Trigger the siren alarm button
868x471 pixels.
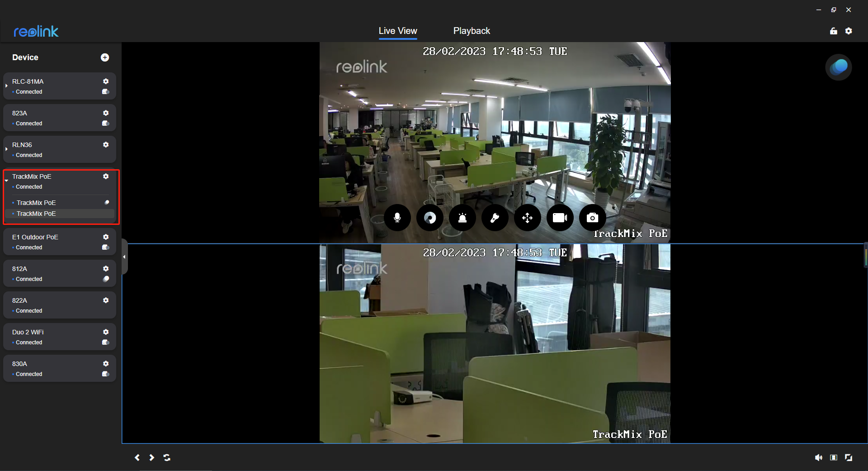[x=462, y=218]
